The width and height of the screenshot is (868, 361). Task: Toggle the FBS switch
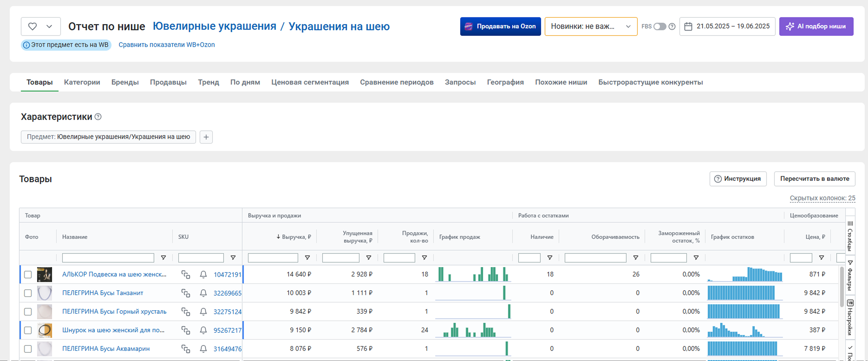pyautogui.click(x=660, y=26)
